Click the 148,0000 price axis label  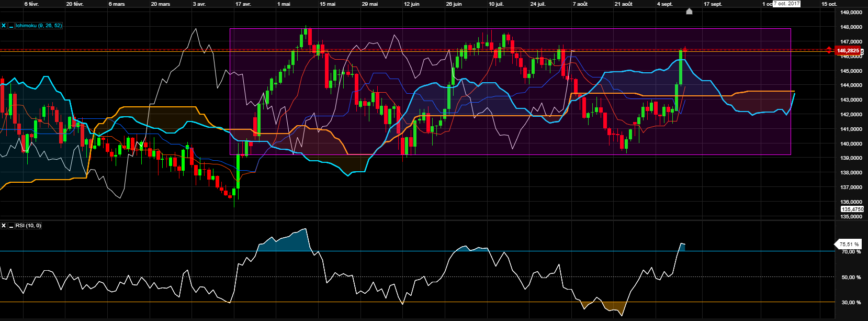click(x=851, y=27)
